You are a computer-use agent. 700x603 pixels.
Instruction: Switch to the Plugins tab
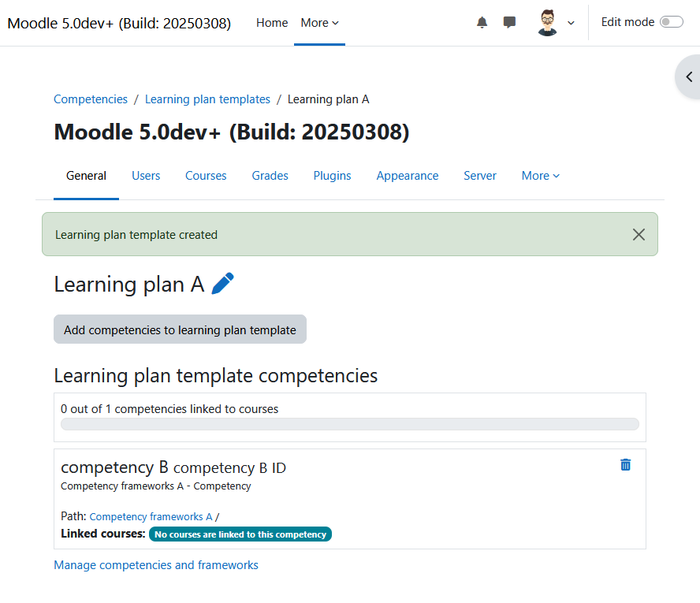(x=332, y=176)
